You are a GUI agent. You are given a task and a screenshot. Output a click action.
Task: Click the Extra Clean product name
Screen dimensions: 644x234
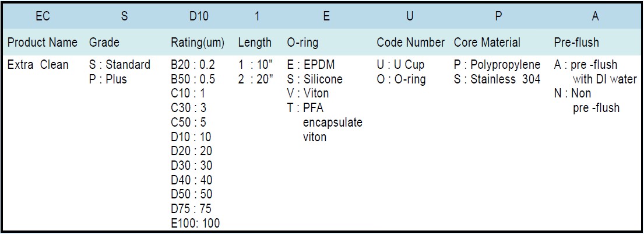[38, 65]
